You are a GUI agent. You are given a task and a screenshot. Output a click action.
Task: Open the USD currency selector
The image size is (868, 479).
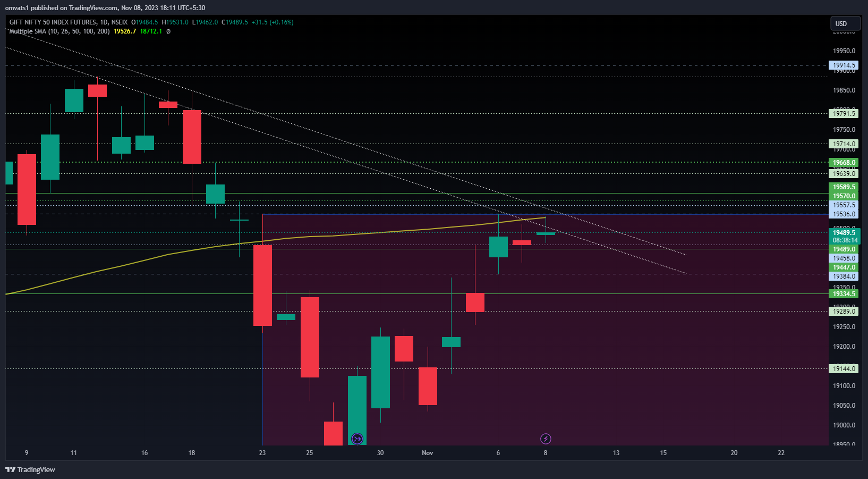[x=846, y=23]
